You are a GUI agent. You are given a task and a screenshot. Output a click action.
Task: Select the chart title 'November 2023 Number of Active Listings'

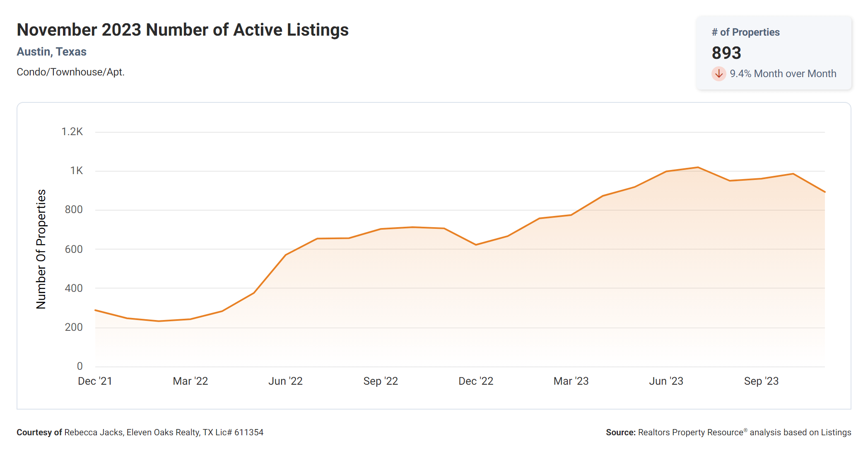coord(183,30)
